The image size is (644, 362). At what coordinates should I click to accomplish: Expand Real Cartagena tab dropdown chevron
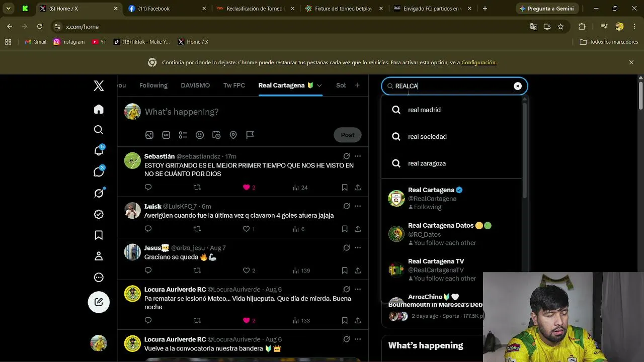coord(319,85)
